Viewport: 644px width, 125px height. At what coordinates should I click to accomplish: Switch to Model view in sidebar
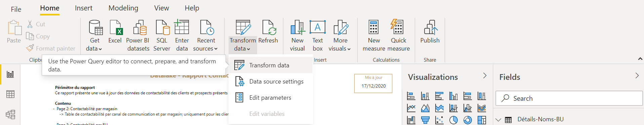coord(10,115)
